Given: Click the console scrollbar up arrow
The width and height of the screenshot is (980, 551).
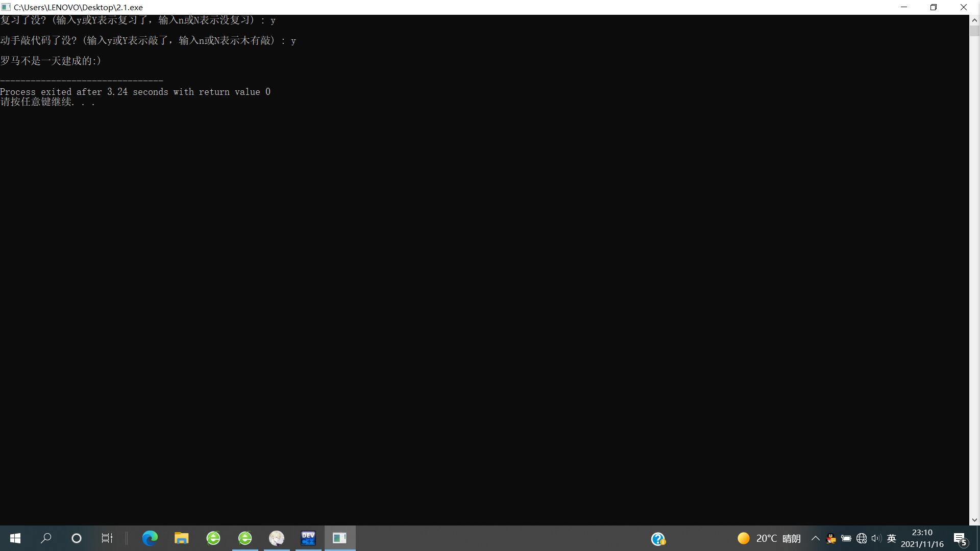Looking at the screenshot, I should 974,20.
